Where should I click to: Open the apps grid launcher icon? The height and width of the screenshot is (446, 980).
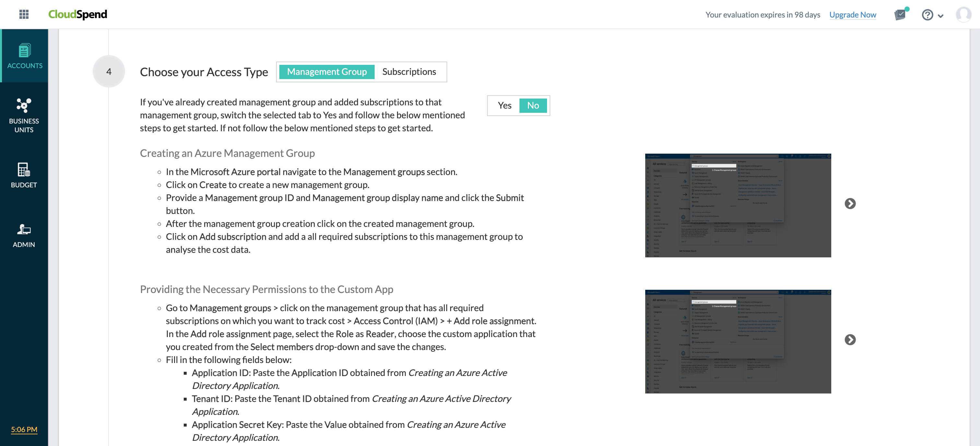pos(24,15)
